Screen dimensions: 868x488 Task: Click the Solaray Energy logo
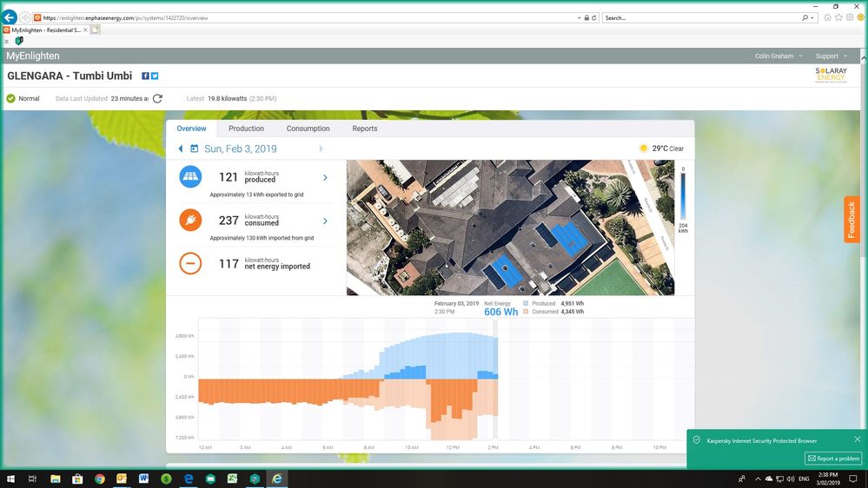(831, 75)
